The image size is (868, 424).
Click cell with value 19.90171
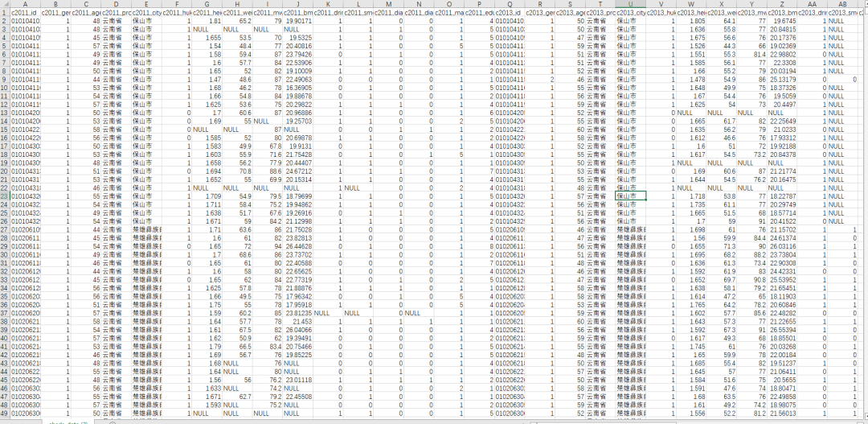point(298,20)
